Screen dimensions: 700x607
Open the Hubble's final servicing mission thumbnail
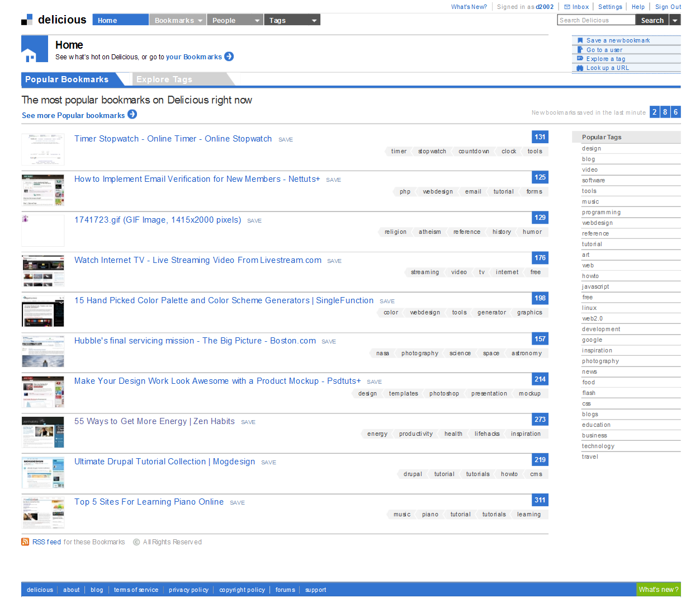[43, 351]
